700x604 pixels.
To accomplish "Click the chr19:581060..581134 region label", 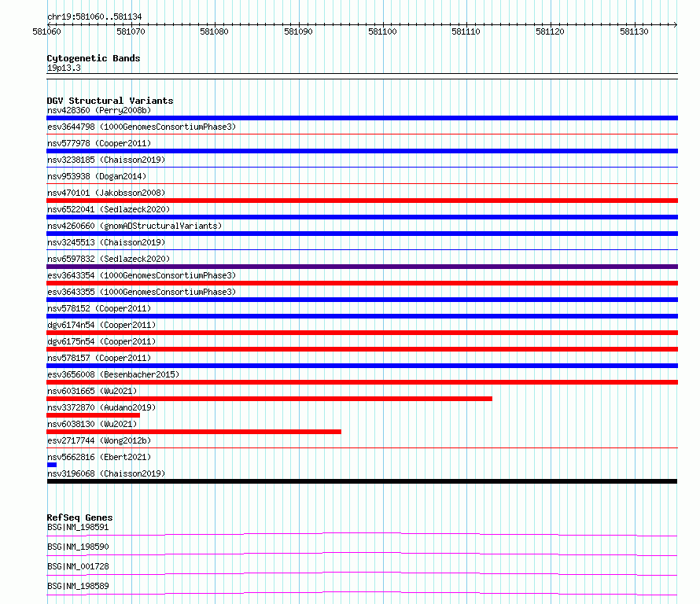I will coord(94,17).
